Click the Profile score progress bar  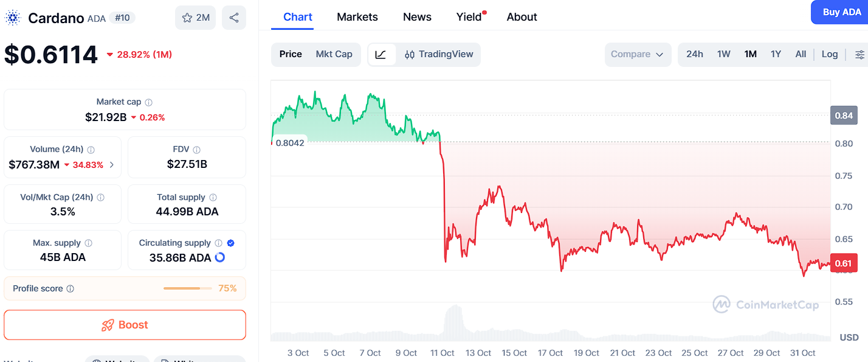click(187, 288)
